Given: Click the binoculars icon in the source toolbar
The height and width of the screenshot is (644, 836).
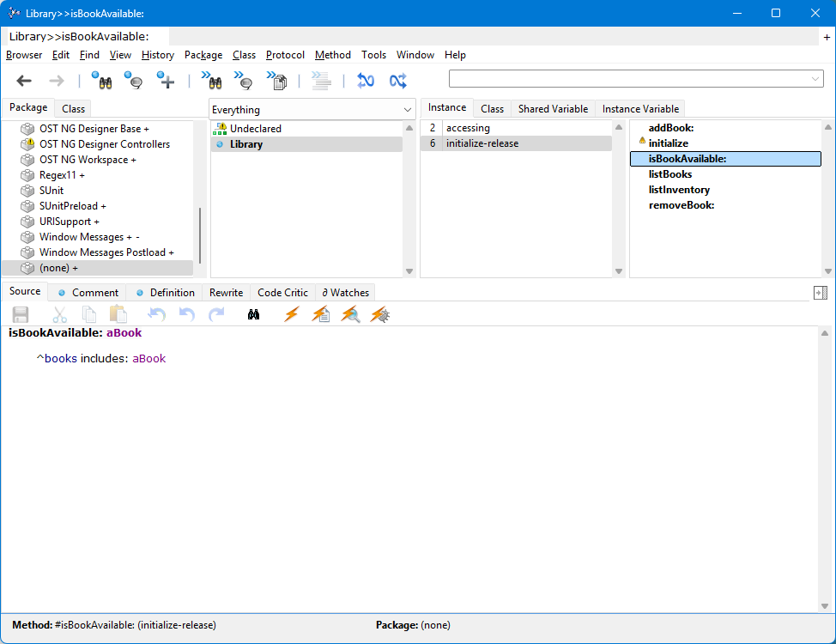Looking at the screenshot, I should [x=253, y=315].
